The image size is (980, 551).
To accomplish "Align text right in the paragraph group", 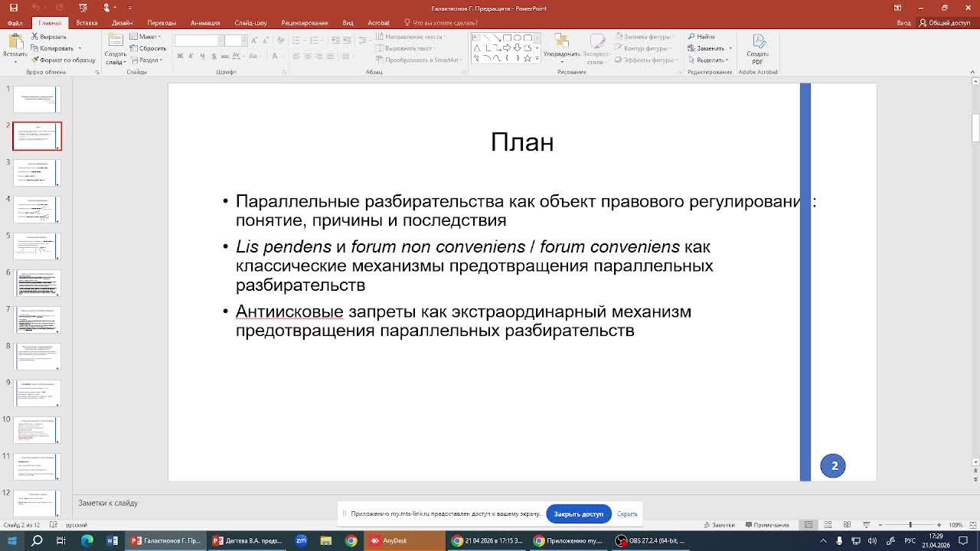I will tap(318, 56).
